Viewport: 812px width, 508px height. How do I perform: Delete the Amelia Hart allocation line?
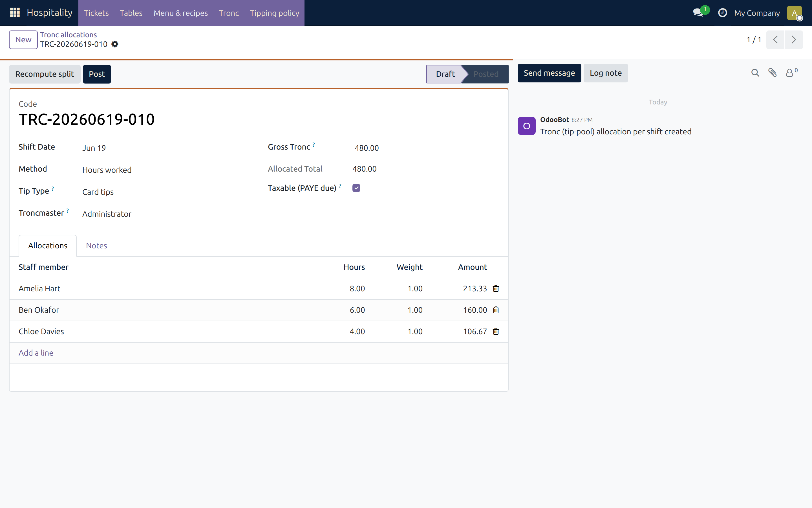coord(496,288)
